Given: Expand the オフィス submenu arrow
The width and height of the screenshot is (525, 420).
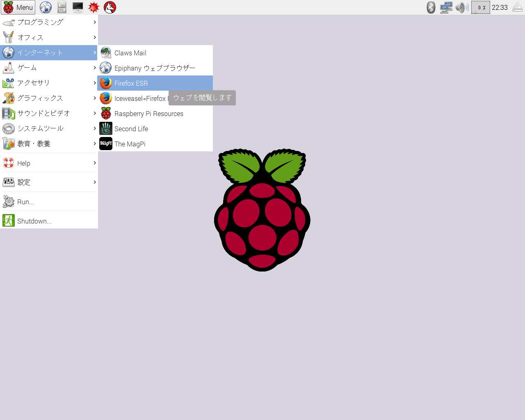Looking at the screenshot, I should 95,37.
